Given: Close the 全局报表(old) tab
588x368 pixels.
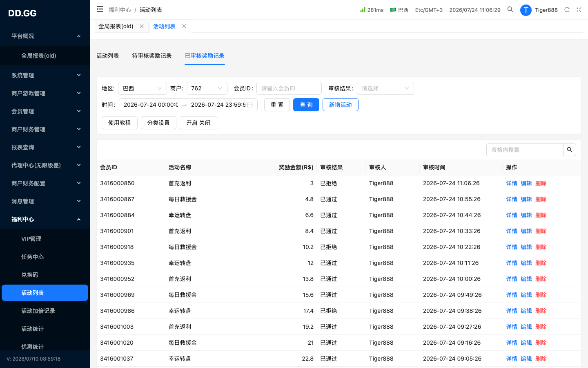Looking at the screenshot, I should [x=142, y=26].
